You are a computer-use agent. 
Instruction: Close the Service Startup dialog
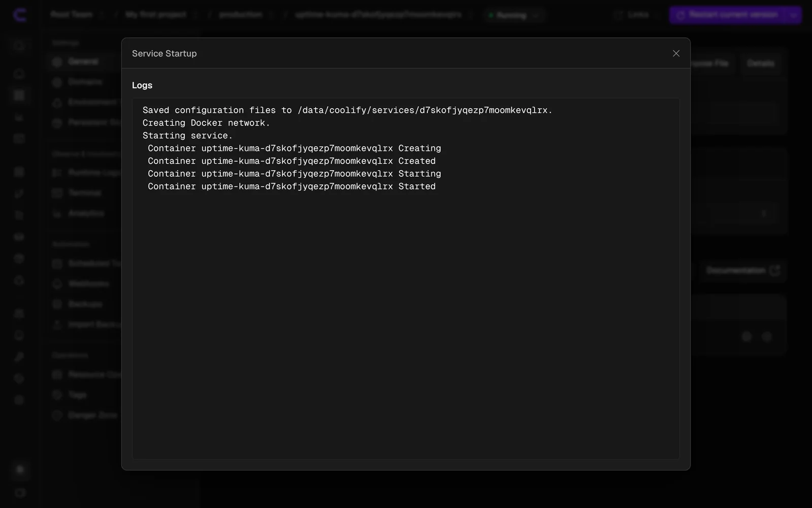tap(676, 53)
